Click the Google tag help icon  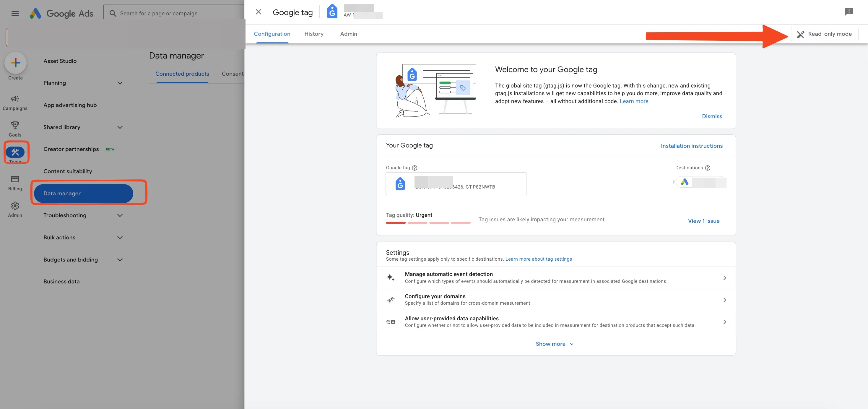(415, 168)
